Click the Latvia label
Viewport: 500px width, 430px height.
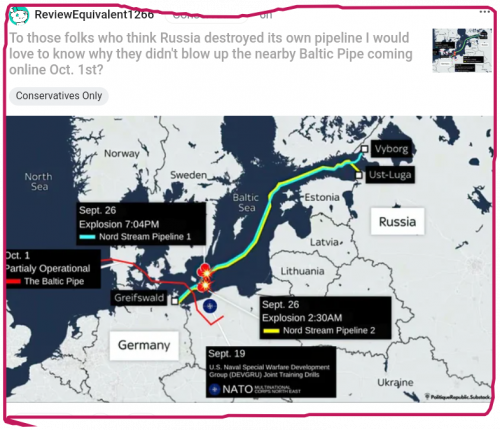point(324,242)
